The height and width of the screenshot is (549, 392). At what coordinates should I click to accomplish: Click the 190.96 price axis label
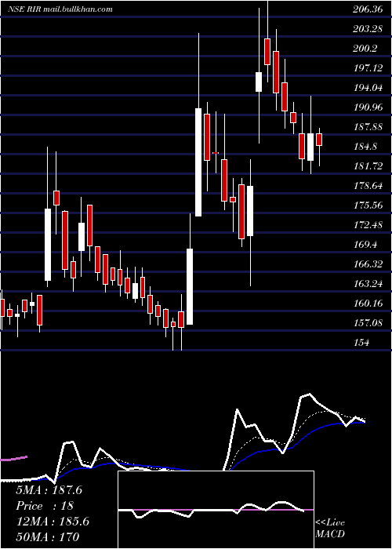pos(368,107)
